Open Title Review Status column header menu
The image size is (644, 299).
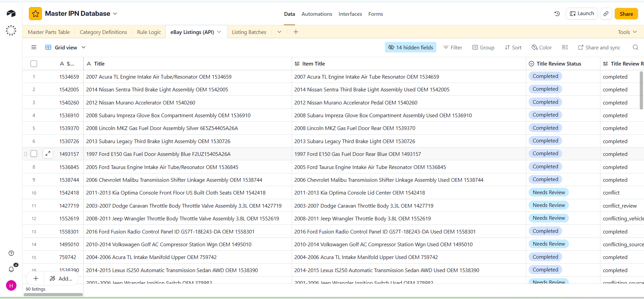[563, 63]
